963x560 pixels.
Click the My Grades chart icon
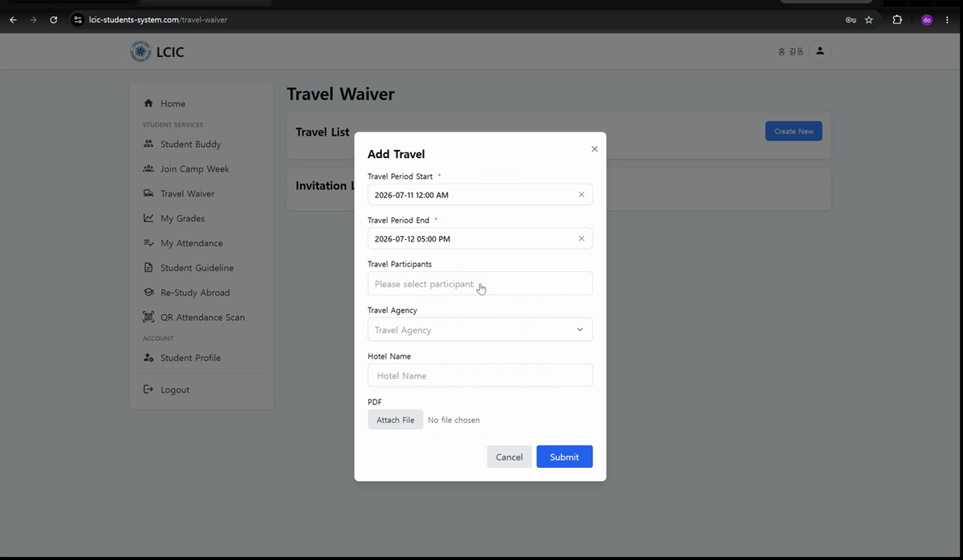pyautogui.click(x=148, y=218)
